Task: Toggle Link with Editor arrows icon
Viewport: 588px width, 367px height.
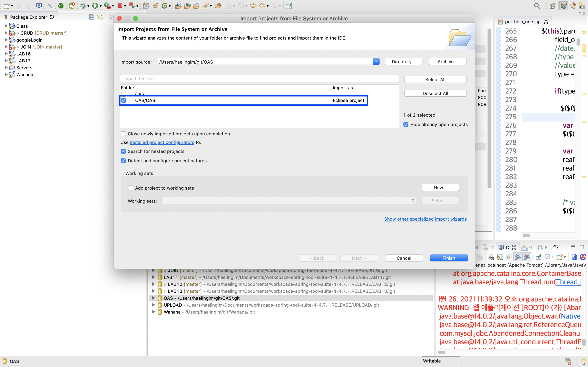Action: pyautogui.click(x=100, y=17)
